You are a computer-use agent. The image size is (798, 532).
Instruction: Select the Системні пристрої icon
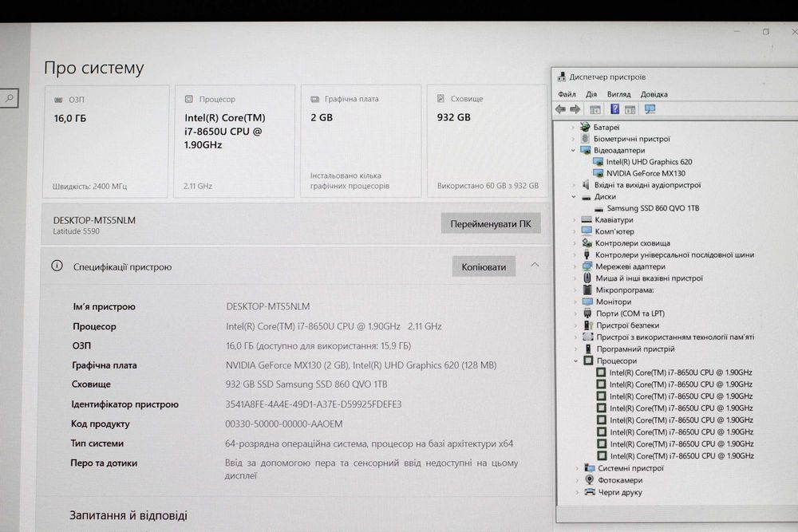(590, 468)
